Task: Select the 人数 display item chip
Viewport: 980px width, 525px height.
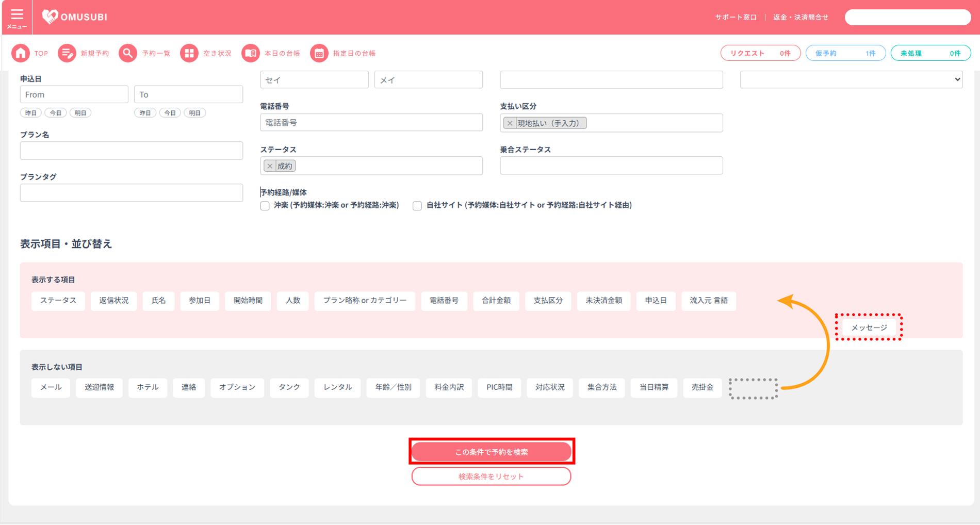Action: pyautogui.click(x=293, y=301)
